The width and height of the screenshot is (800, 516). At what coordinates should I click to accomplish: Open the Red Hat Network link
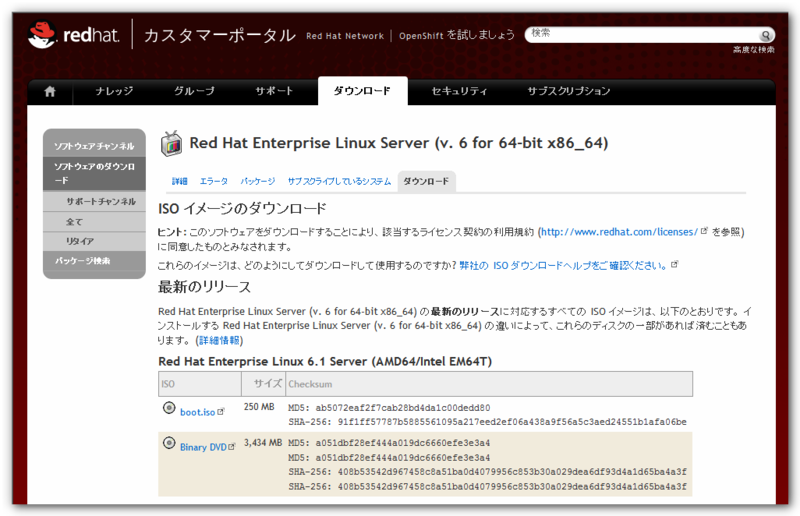click(x=345, y=36)
